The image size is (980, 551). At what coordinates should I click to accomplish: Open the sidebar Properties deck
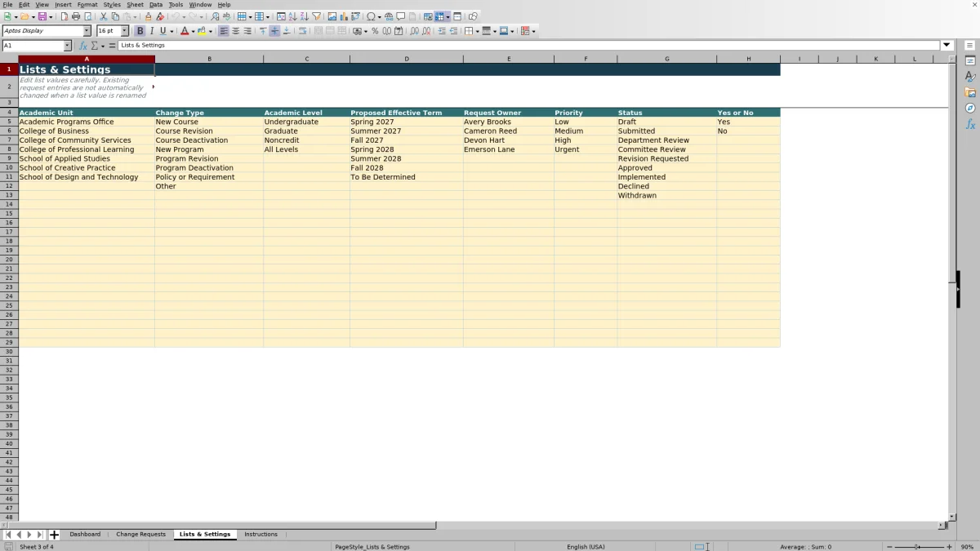tap(970, 61)
